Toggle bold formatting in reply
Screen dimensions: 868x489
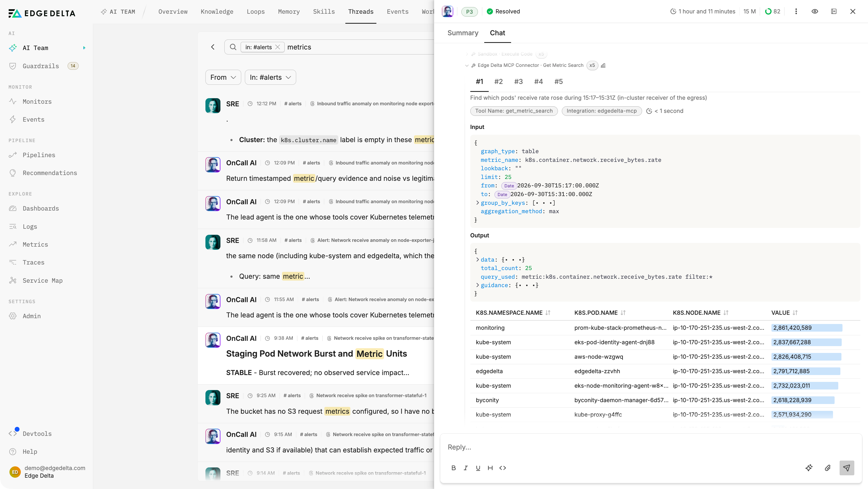pos(453,468)
